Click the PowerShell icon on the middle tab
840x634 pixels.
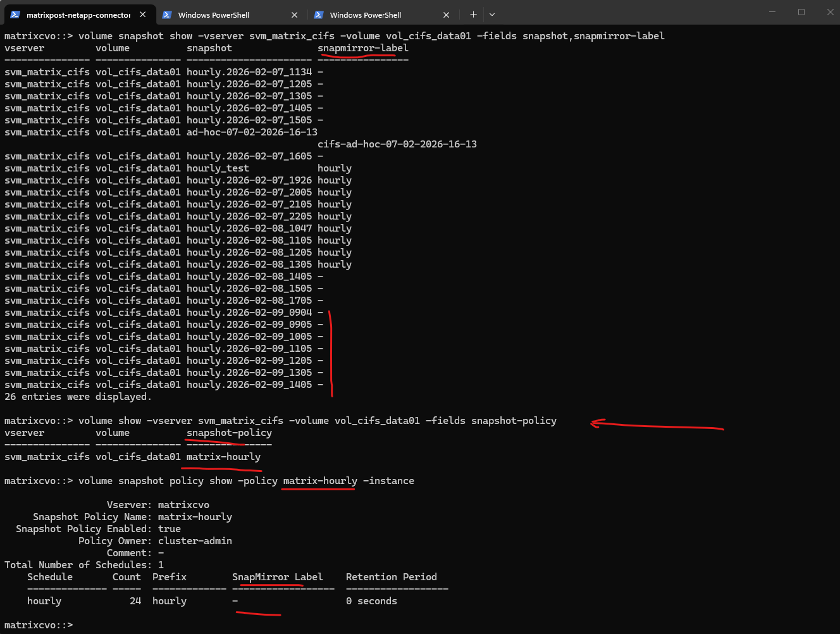[167, 15]
